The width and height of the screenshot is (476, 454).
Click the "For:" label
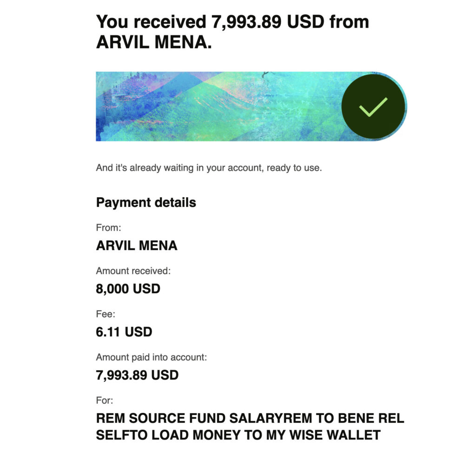[105, 400]
